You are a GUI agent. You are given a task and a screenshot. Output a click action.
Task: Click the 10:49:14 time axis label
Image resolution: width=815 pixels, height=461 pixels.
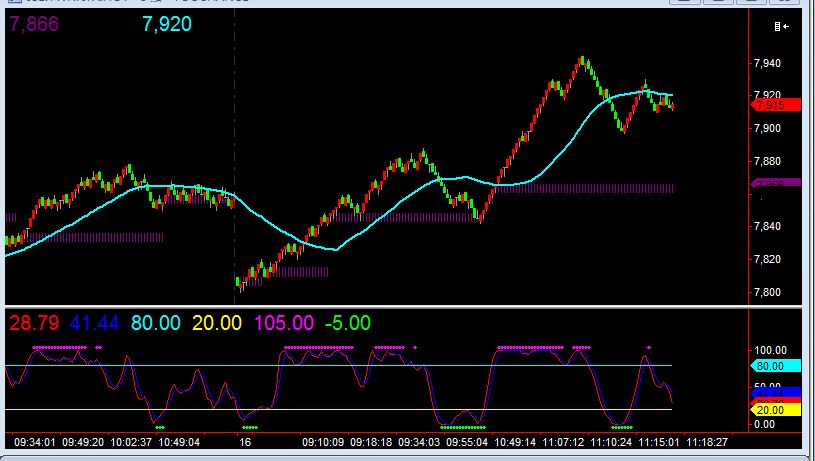[x=515, y=442]
